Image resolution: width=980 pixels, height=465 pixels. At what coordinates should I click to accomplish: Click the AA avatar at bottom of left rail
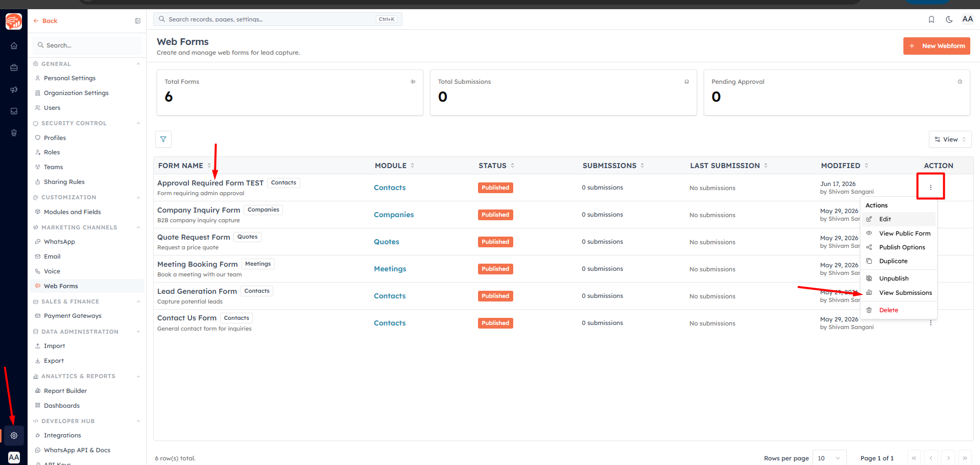[14, 457]
